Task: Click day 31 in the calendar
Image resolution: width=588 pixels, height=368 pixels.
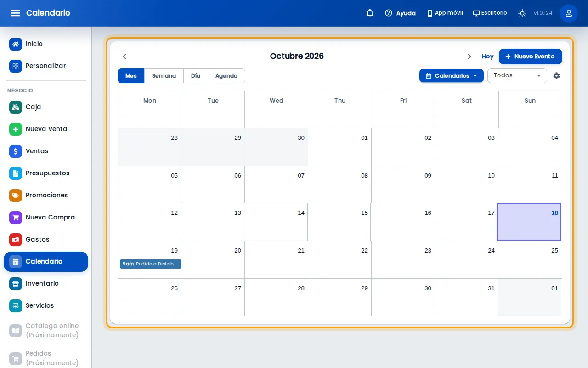Action: (466, 298)
